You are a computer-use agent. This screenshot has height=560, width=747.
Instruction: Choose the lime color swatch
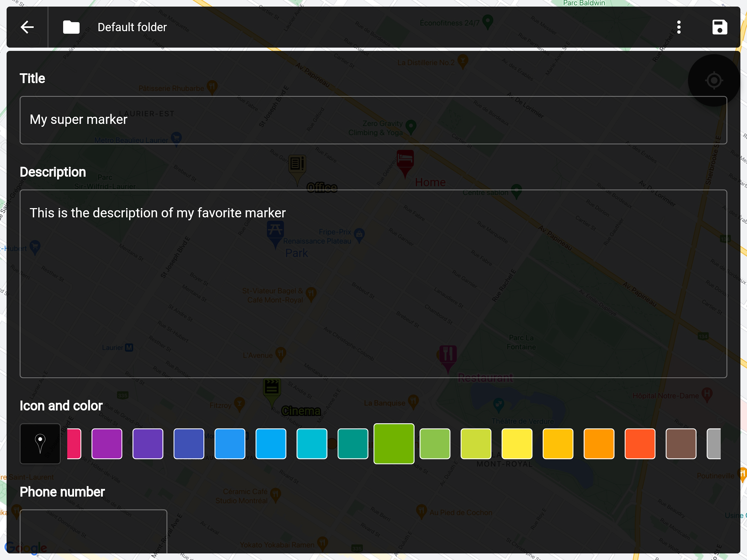point(476,444)
